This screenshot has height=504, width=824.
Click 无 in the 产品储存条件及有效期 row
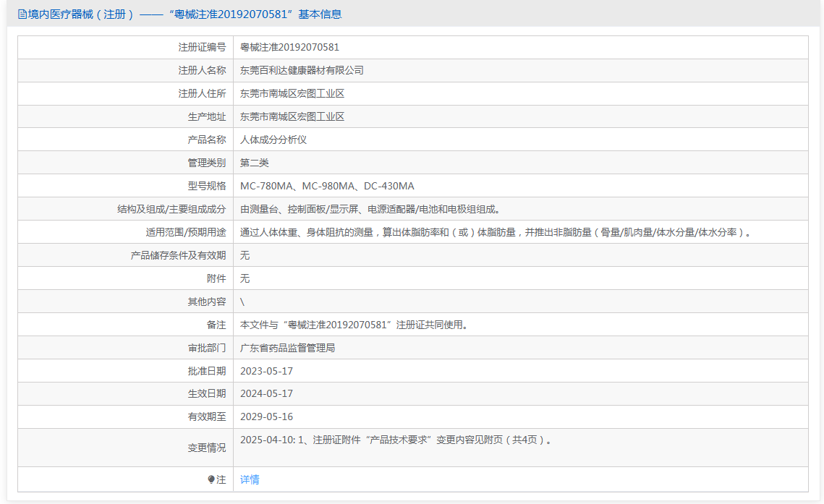(245, 255)
